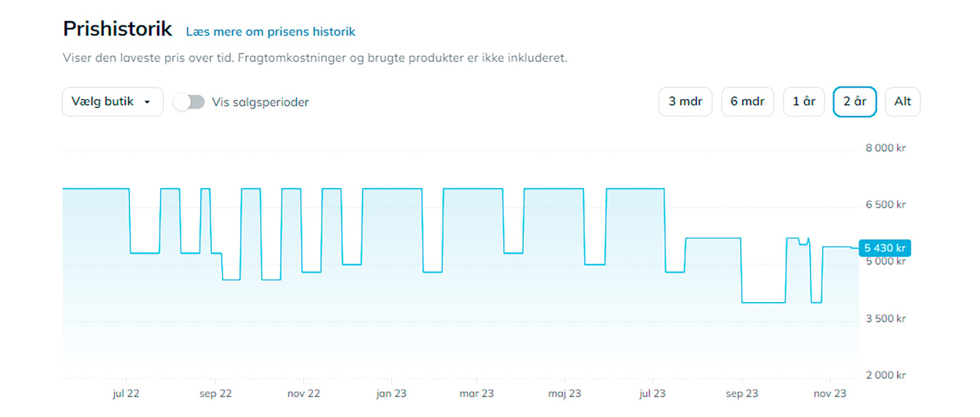
Task: Click the caret arrow beside Vælg butik
Action: pos(147,102)
